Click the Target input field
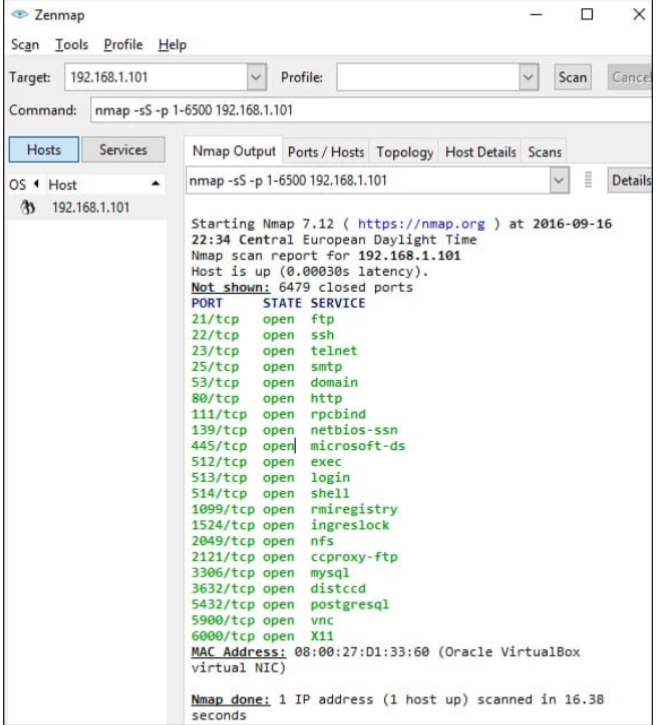657x725 pixels. (156, 77)
